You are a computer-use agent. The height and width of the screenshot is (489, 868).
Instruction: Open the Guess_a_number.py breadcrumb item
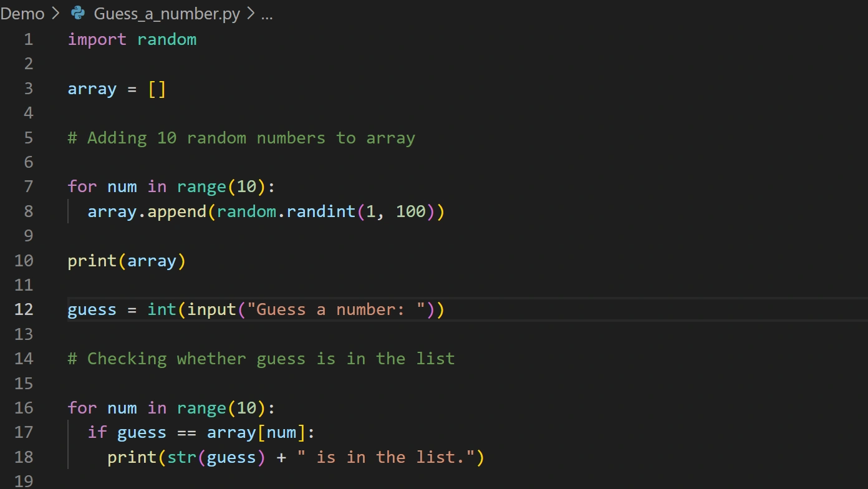[x=166, y=14]
